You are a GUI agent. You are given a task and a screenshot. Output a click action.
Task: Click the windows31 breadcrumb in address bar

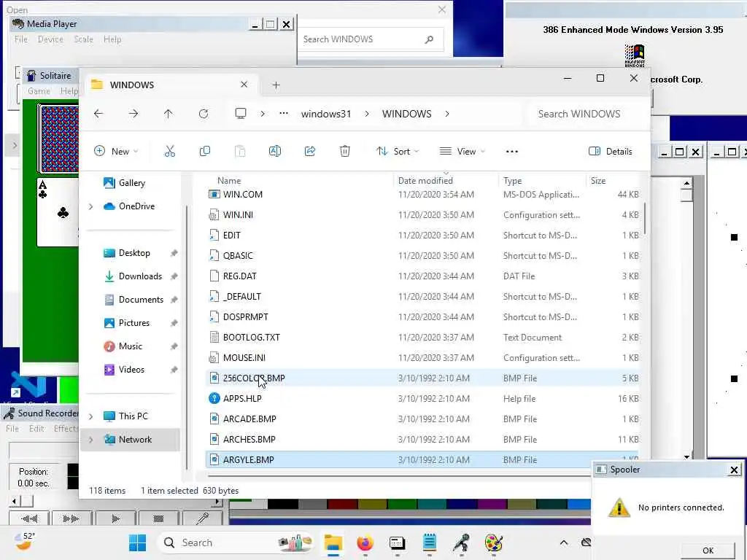click(326, 114)
